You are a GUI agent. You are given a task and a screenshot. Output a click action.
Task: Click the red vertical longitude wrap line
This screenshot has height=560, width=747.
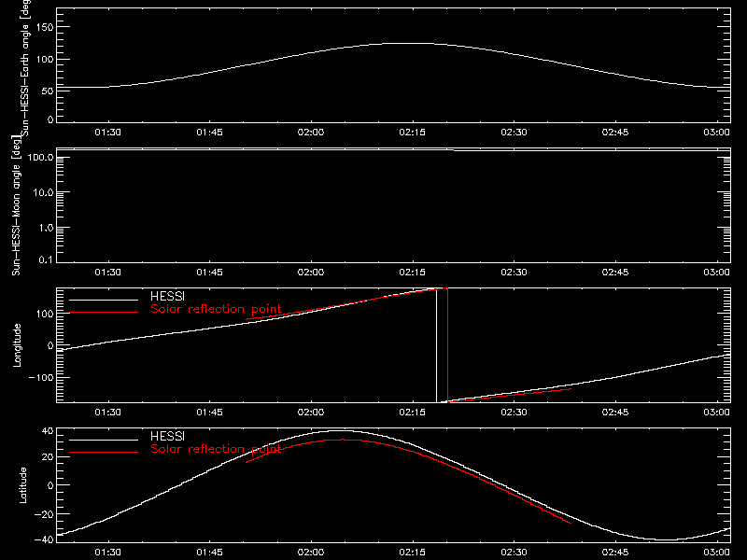tap(448, 345)
